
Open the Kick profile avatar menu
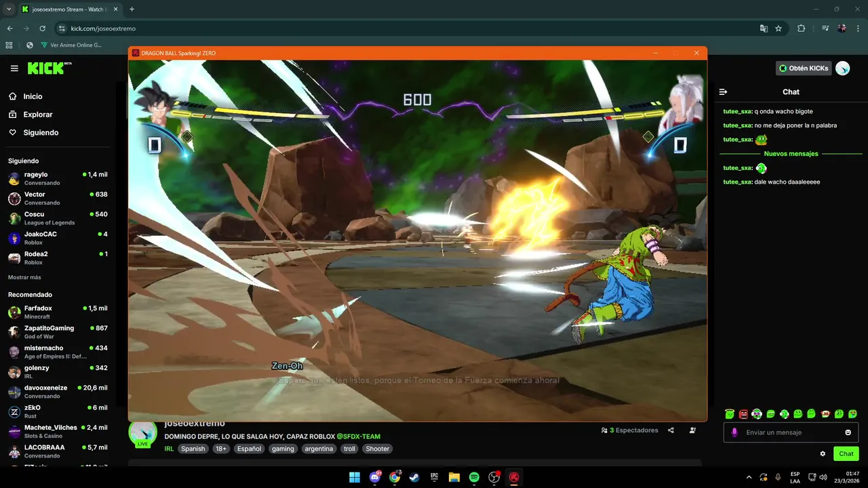point(843,68)
